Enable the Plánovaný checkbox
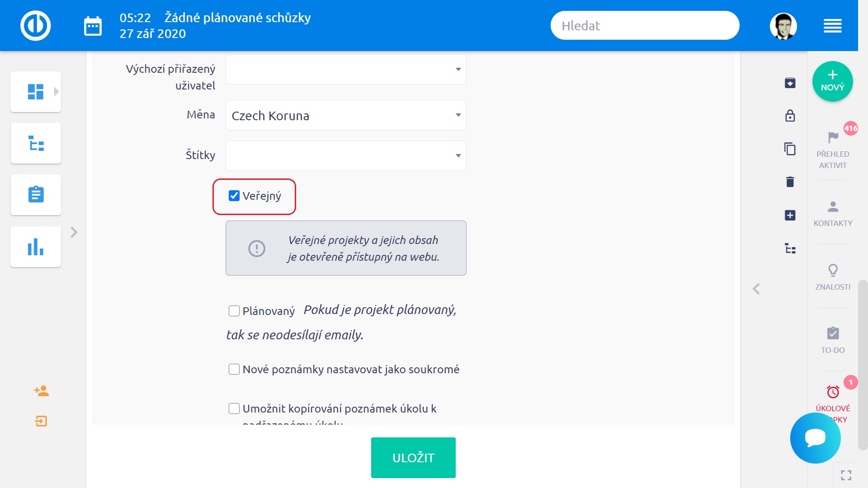 click(x=234, y=311)
